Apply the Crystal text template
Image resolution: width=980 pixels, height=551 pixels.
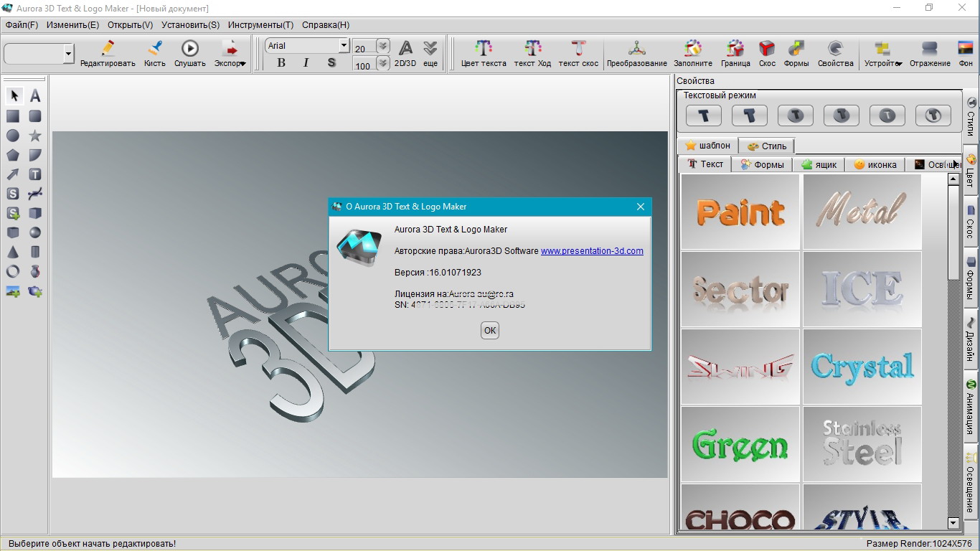pos(862,367)
